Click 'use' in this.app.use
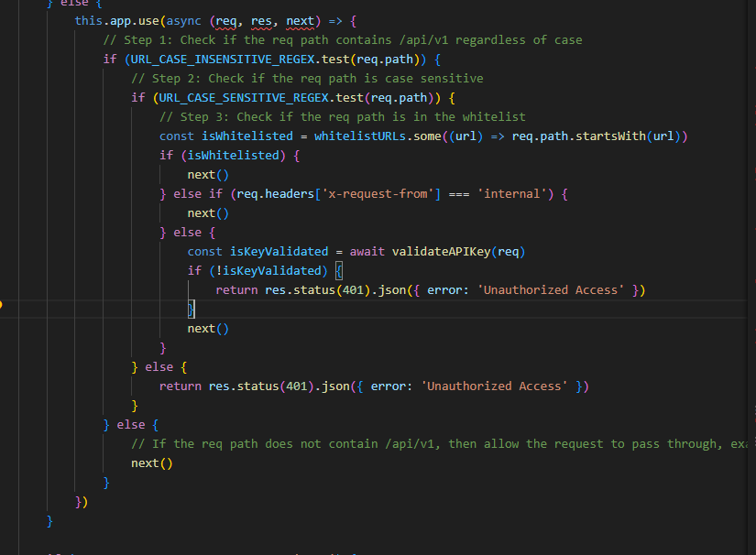 (x=148, y=21)
